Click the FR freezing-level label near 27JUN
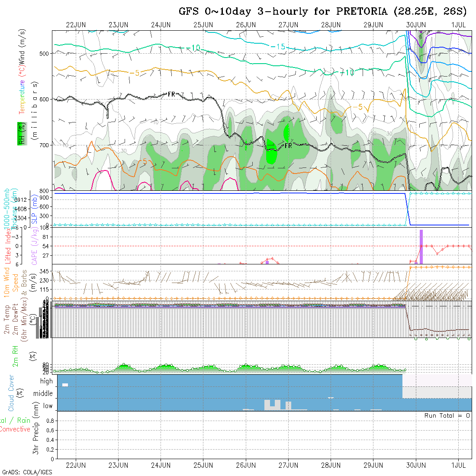Image resolution: width=476 pixels, height=476 pixels. click(288, 146)
